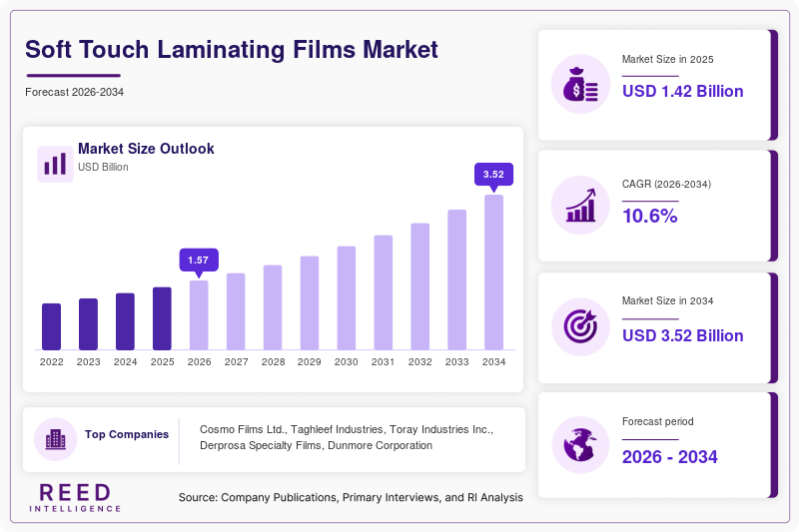The width and height of the screenshot is (799, 532).
Task: Click the target icon beside Market Size 2034
Action: pos(580,326)
